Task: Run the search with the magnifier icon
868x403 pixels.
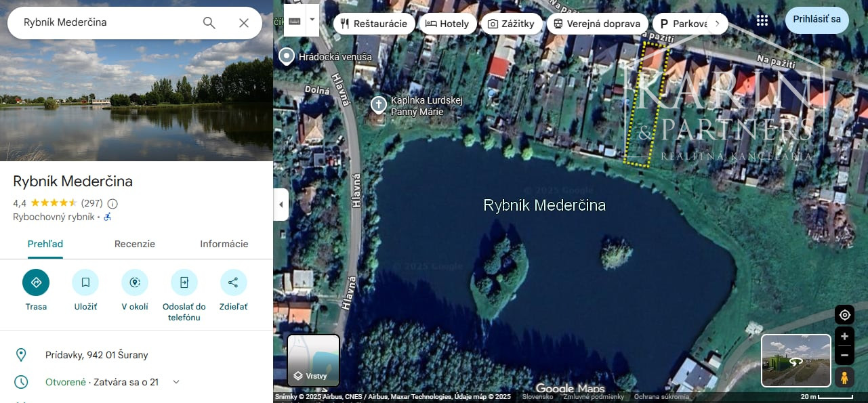Action: pyautogui.click(x=209, y=22)
